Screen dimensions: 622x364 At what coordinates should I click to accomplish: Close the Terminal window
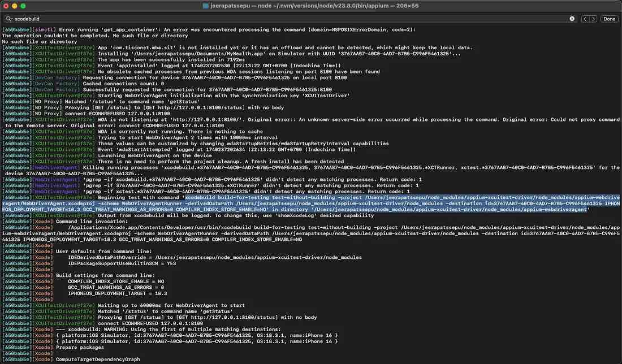(6, 6)
